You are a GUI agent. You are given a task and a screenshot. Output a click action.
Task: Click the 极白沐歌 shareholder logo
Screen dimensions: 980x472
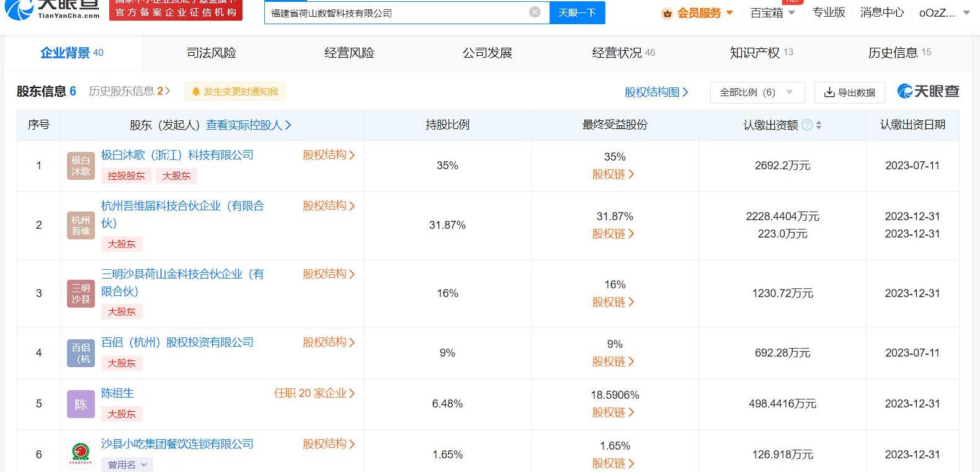click(81, 166)
